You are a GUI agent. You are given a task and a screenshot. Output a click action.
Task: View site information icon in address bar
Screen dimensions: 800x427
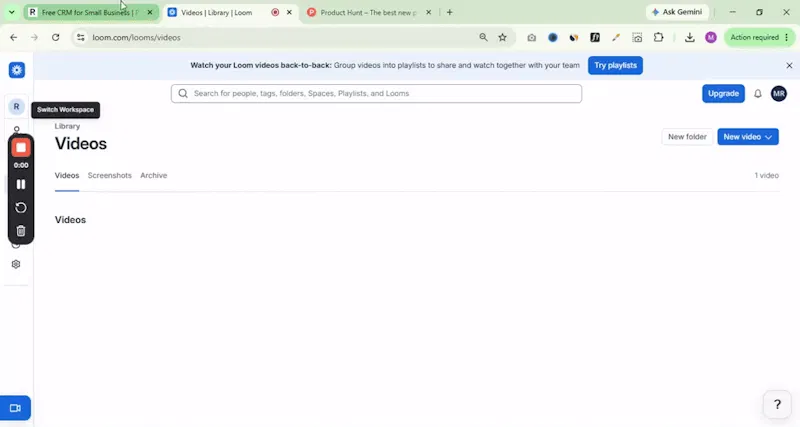[81, 37]
